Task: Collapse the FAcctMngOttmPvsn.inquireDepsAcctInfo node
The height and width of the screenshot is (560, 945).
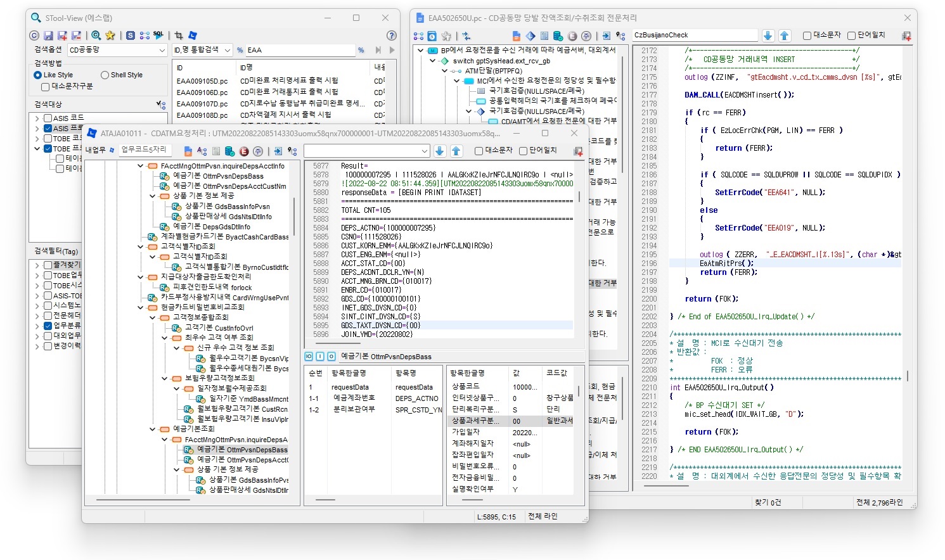Action: (x=141, y=166)
